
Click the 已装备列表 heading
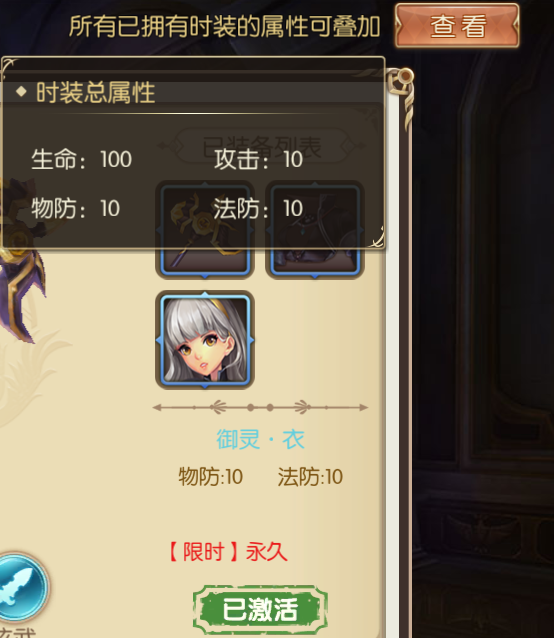(262, 146)
